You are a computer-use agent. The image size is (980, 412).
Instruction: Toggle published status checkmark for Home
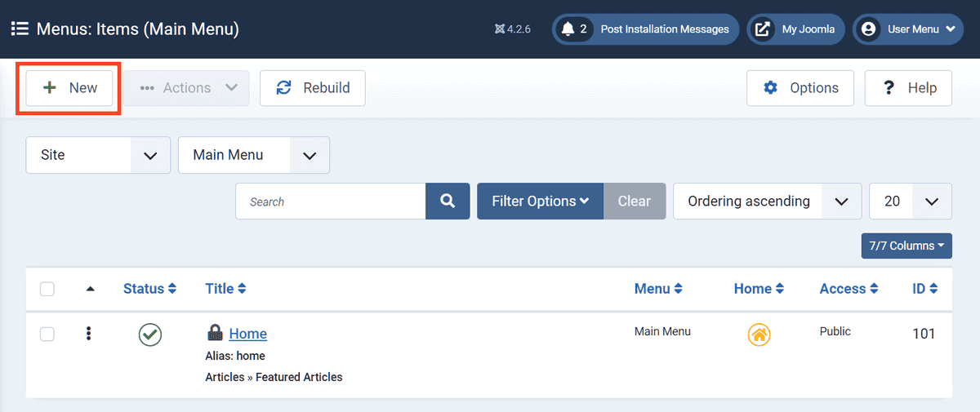point(150,334)
